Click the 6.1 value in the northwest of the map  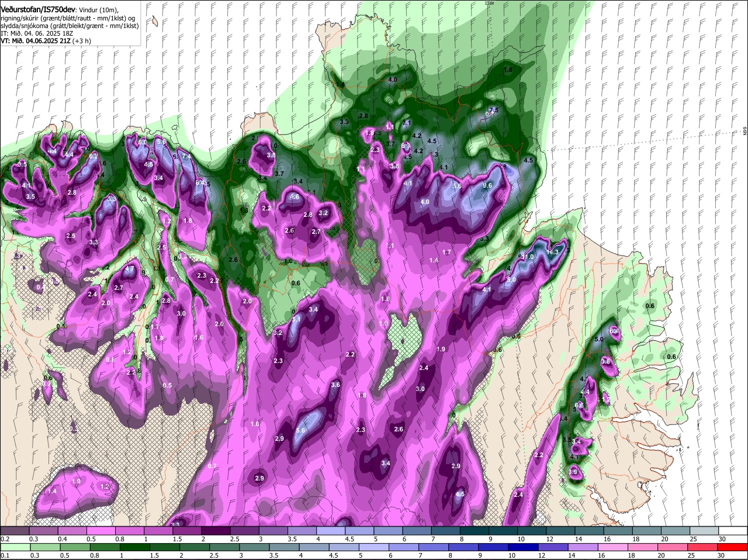142,142
